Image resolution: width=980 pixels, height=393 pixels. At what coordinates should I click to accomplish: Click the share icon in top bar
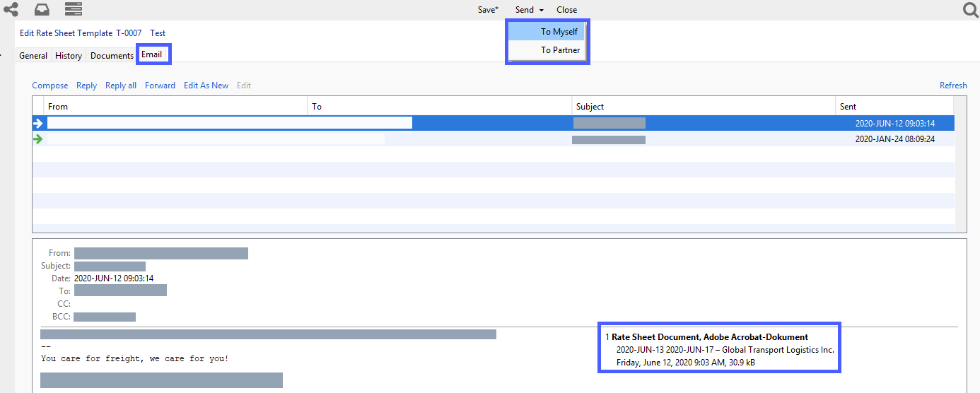click(x=11, y=9)
